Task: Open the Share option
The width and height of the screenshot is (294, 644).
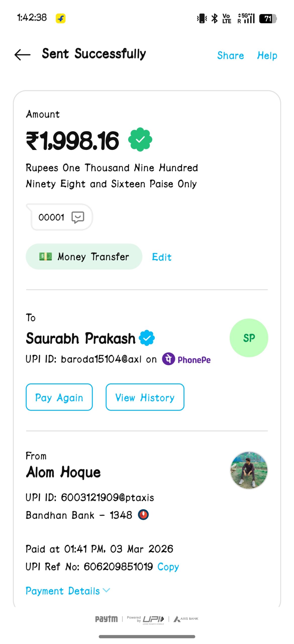Action: (230, 56)
